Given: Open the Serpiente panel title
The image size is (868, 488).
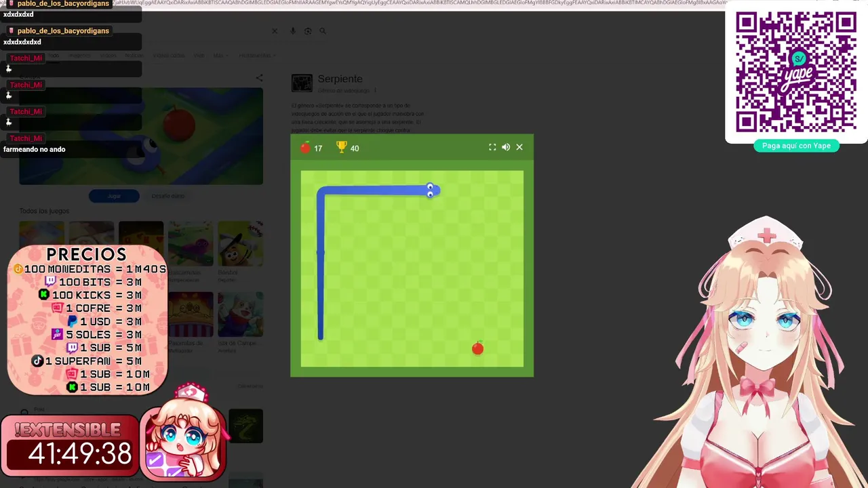Looking at the screenshot, I should tap(340, 79).
